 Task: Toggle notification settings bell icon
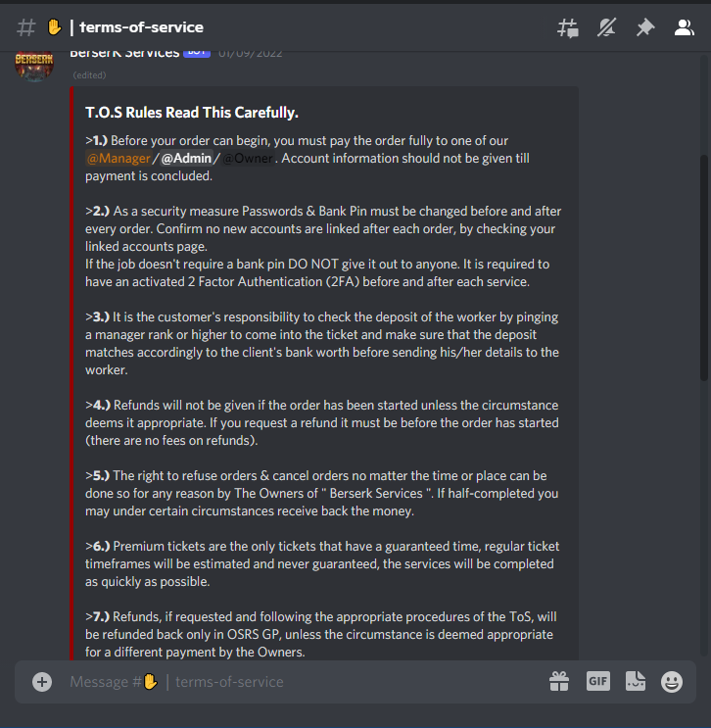click(x=606, y=27)
